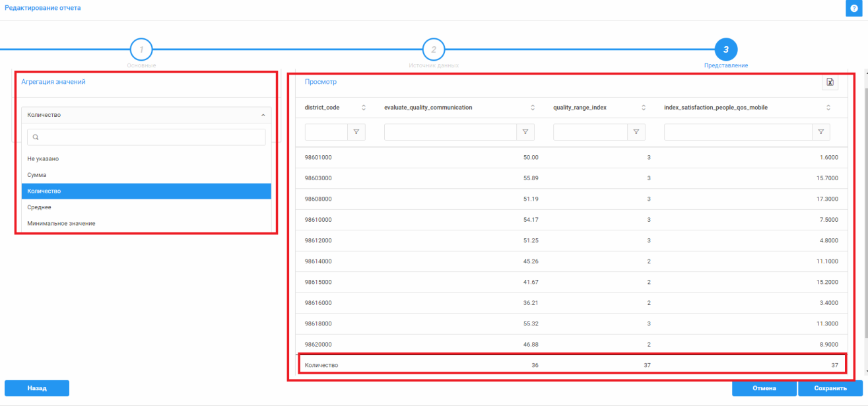Viewport: 868px width, 406px height.
Task: Sort by quality_range_index column arrows
Action: [x=644, y=108]
